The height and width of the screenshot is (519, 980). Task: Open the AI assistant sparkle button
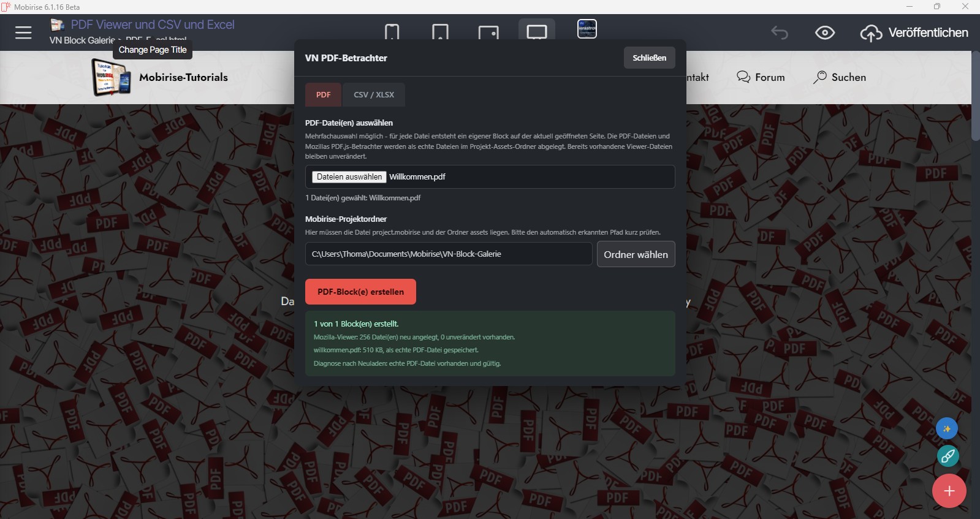946,428
